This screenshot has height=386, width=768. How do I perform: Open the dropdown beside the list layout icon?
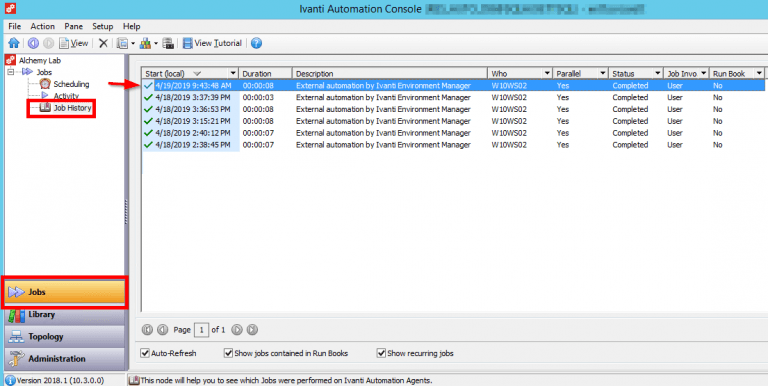[x=133, y=43]
